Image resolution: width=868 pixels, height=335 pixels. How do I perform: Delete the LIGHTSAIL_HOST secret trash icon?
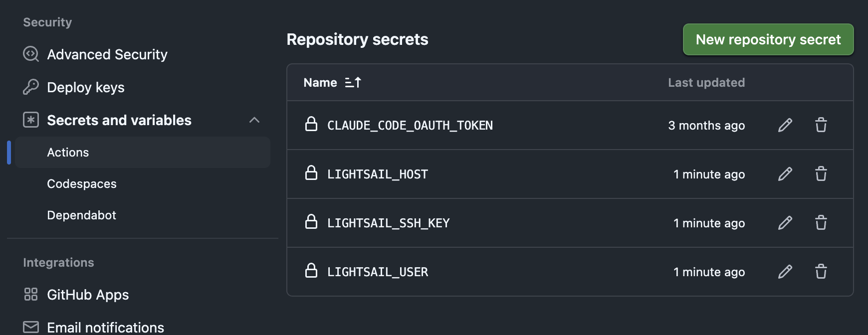(821, 174)
